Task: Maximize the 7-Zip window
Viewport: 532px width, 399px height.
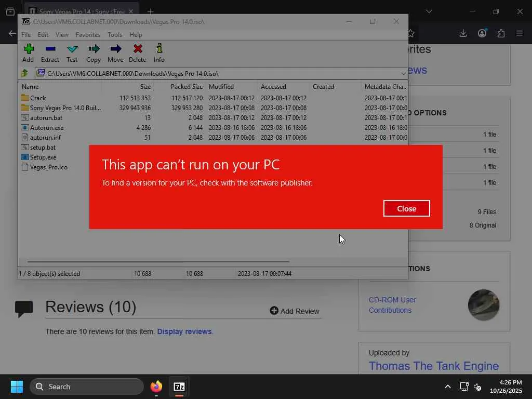Action: coord(373,21)
